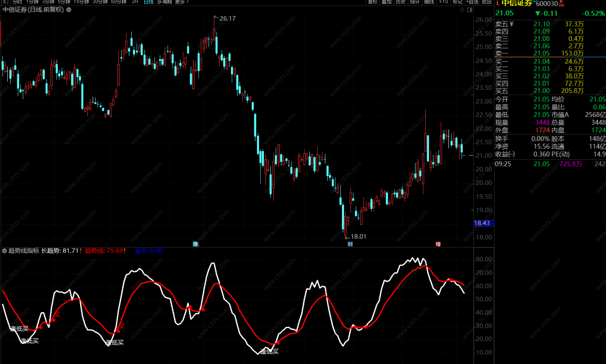606x364 pixels.
Task: Click the 复权 button
Action: click(373, 2)
